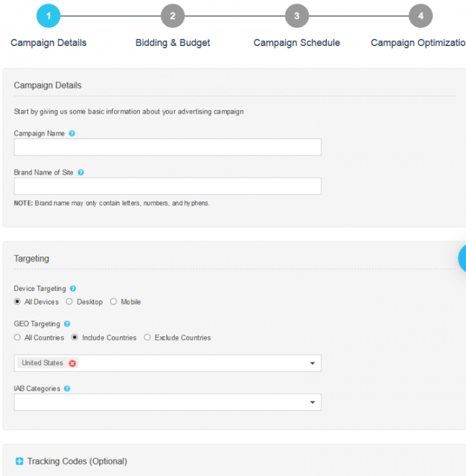Select Exclude Countries radio option
Screen dimensions: 466x476
[x=147, y=337]
